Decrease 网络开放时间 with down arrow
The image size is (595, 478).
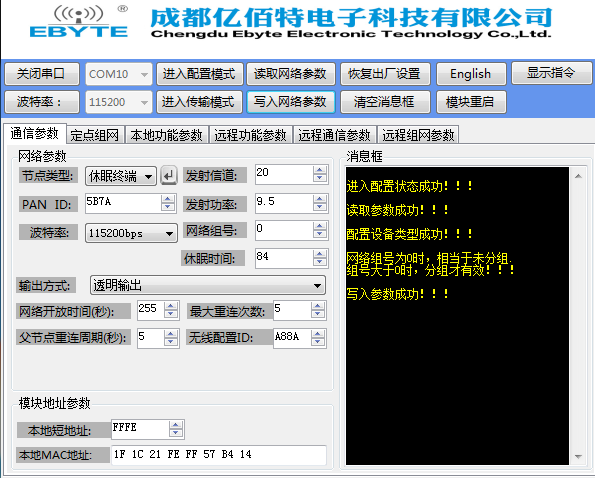(x=171, y=314)
